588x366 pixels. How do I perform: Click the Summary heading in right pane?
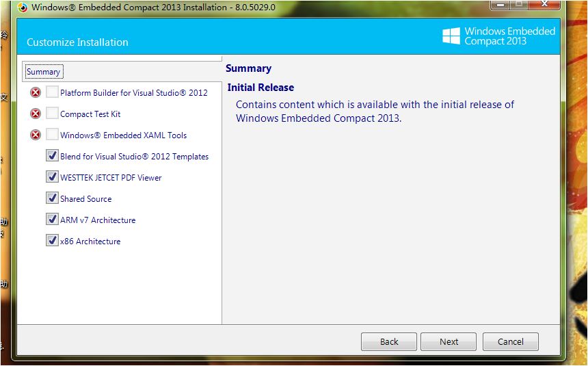(x=249, y=68)
